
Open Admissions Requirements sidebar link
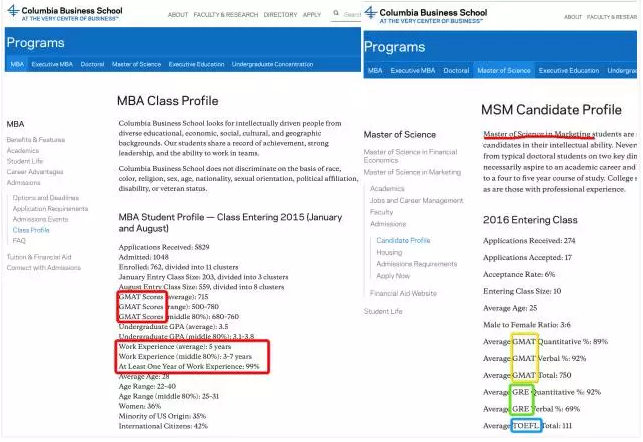click(x=417, y=264)
